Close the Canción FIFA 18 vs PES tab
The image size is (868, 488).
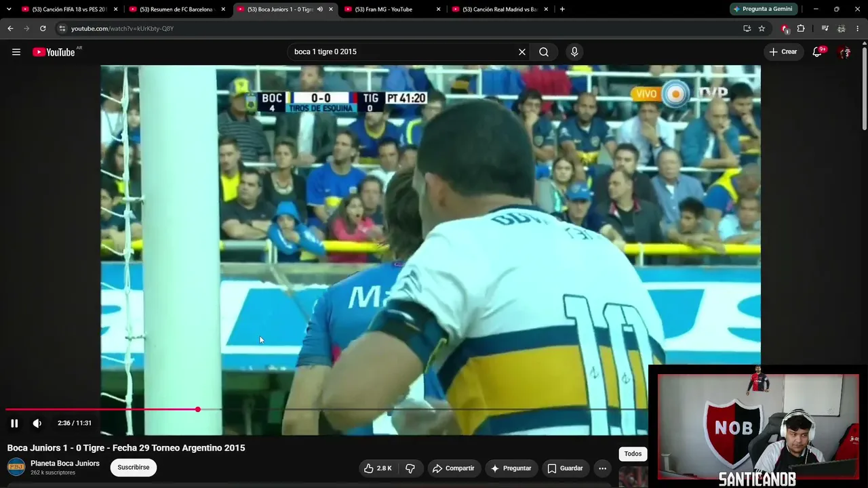point(115,9)
